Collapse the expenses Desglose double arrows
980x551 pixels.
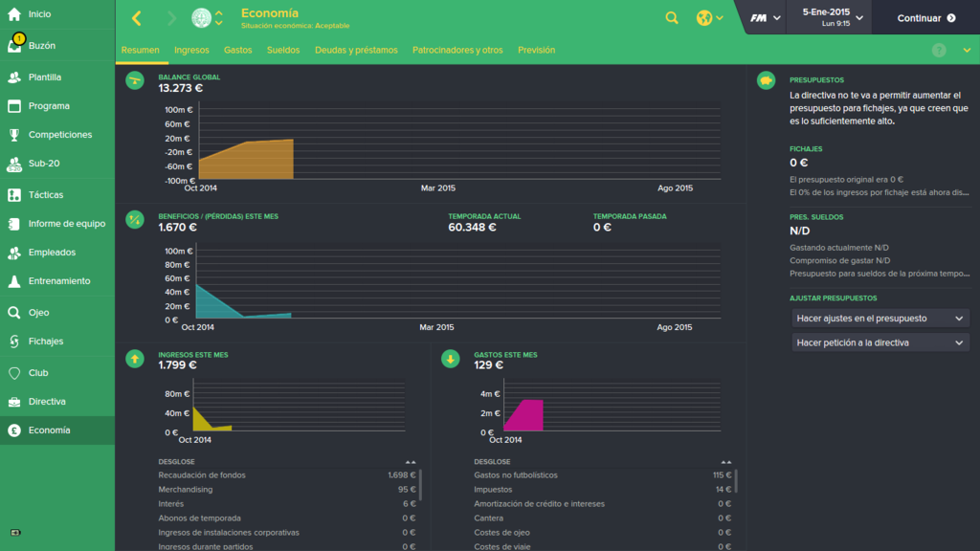pos(726,462)
